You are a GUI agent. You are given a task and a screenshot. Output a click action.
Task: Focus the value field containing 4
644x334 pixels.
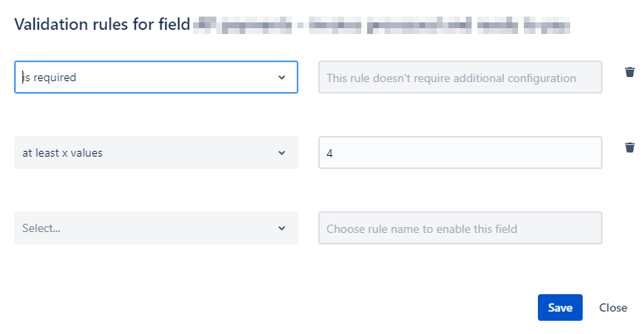tap(460, 152)
